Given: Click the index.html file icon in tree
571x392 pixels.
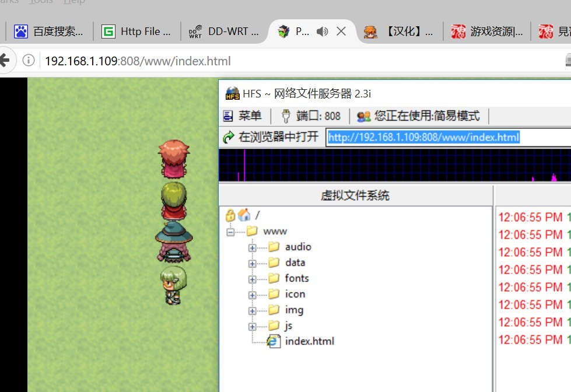Looking at the screenshot, I should (x=274, y=341).
